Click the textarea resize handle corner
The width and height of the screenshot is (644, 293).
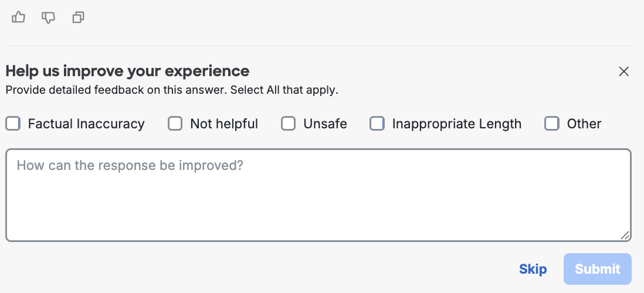[x=625, y=236]
